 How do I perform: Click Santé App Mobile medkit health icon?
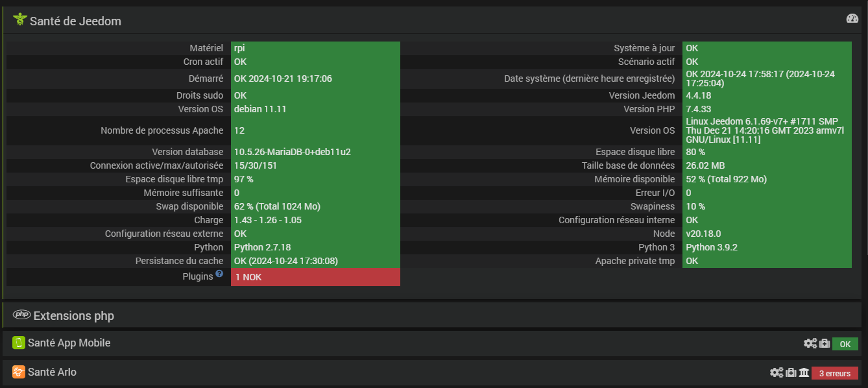pos(824,344)
